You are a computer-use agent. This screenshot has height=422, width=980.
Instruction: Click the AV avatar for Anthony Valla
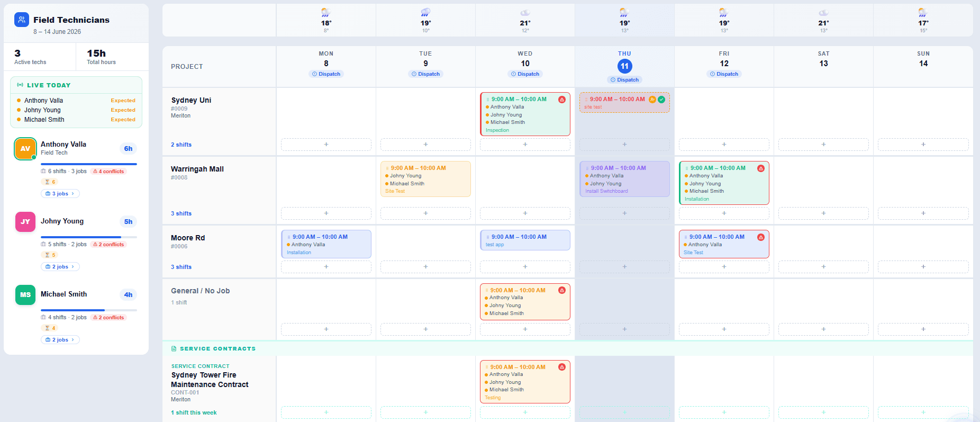click(25, 149)
